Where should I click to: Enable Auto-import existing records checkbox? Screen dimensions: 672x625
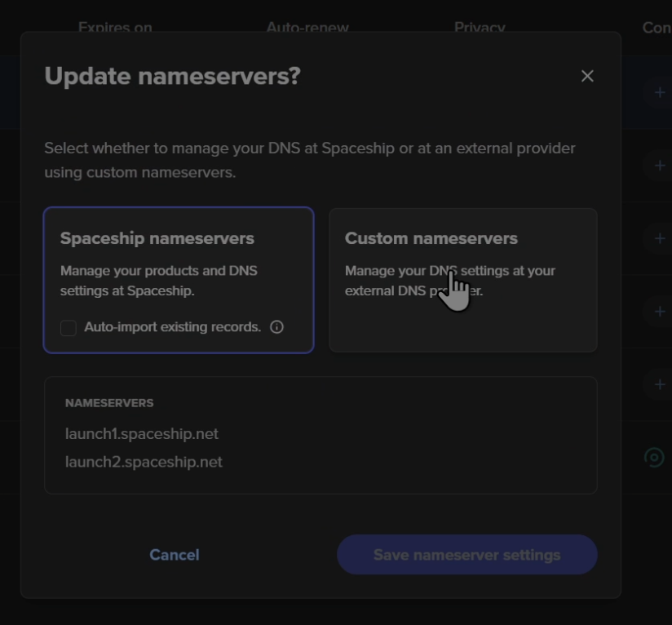[x=69, y=328]
